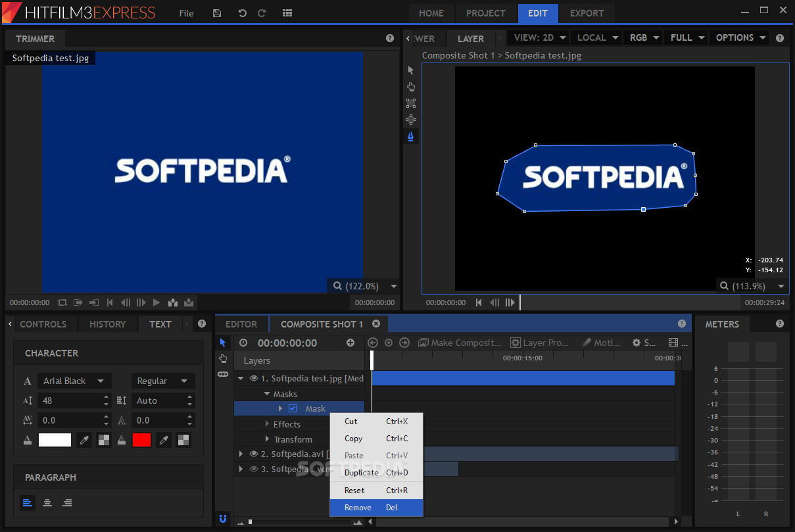
Task: Click the trimmer set in point icon
Action: [78, 302]
